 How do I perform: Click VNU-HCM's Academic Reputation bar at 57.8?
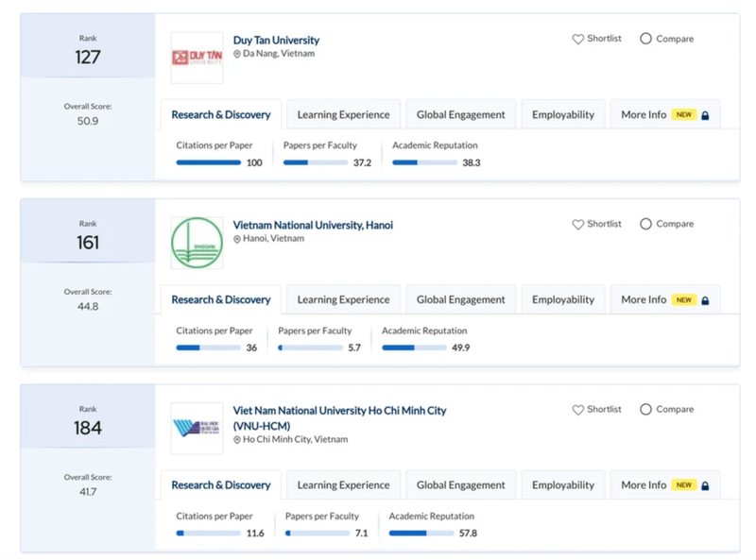tap(421, 533)
